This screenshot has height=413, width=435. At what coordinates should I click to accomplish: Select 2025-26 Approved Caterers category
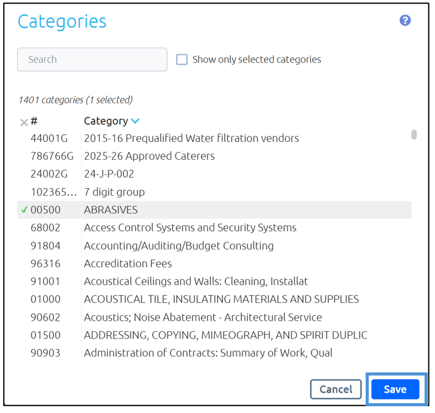tap(214, 156)
